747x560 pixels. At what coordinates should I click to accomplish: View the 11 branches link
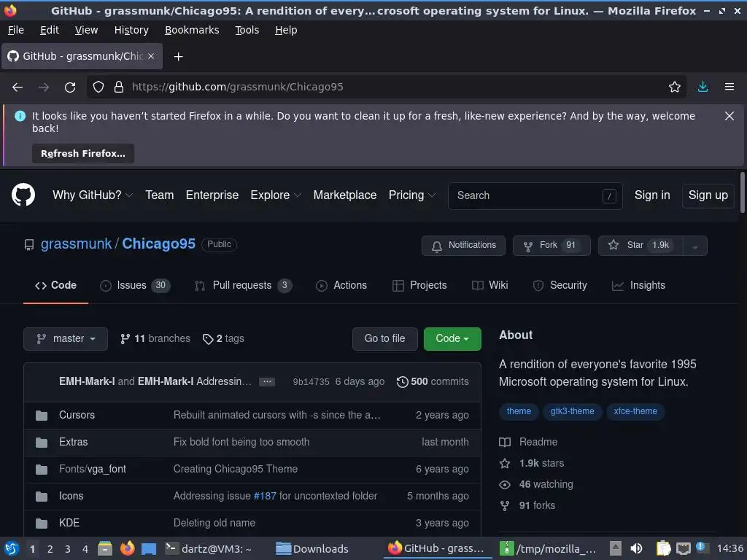coord(155,338)
